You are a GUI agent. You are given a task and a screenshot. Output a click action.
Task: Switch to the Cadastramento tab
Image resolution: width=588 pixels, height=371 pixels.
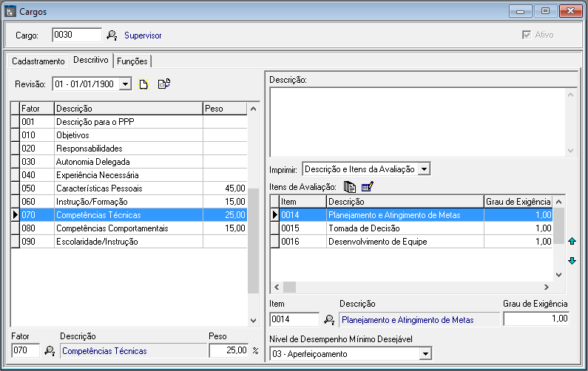click(38, 61)
